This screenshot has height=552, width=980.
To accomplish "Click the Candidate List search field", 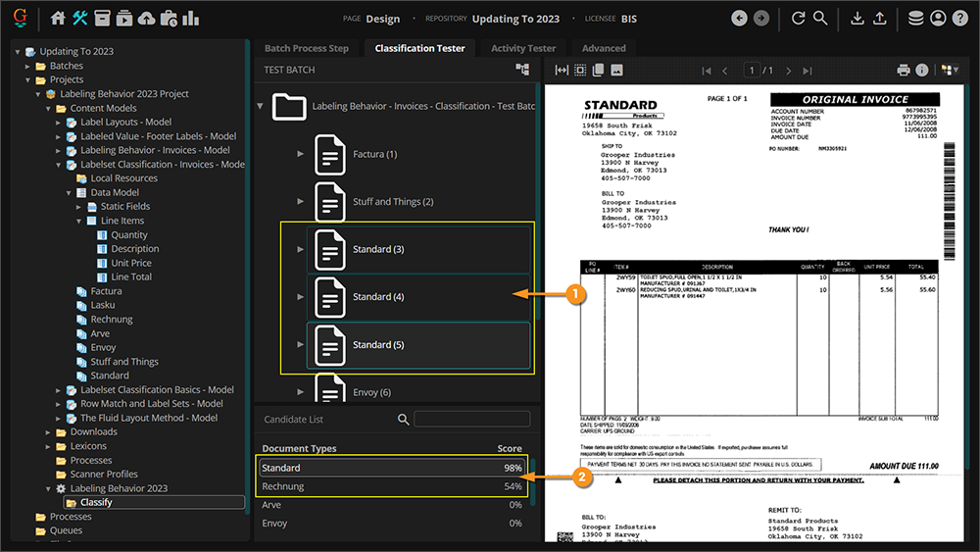I will (474, 420).
